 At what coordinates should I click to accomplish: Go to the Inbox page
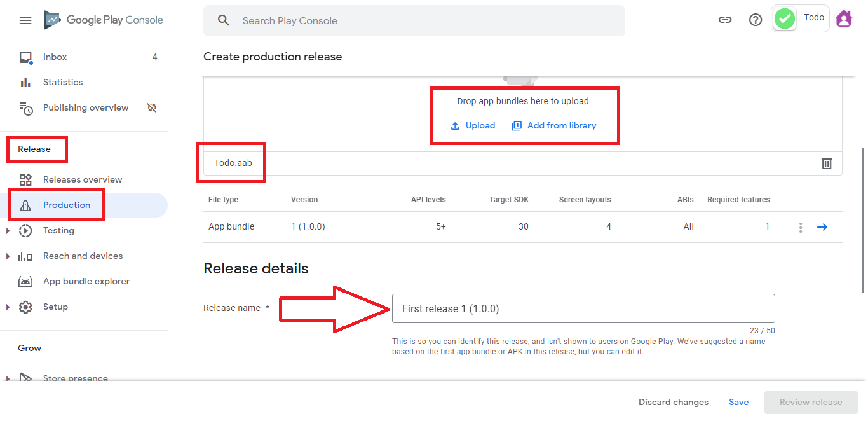coord(55,57)
